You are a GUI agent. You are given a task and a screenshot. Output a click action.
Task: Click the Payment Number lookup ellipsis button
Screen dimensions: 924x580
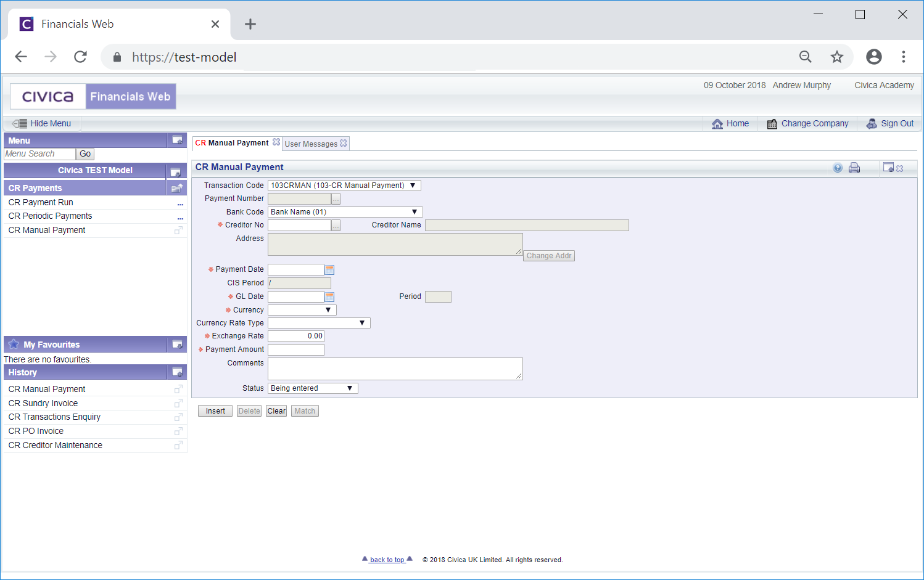point(336,199)
